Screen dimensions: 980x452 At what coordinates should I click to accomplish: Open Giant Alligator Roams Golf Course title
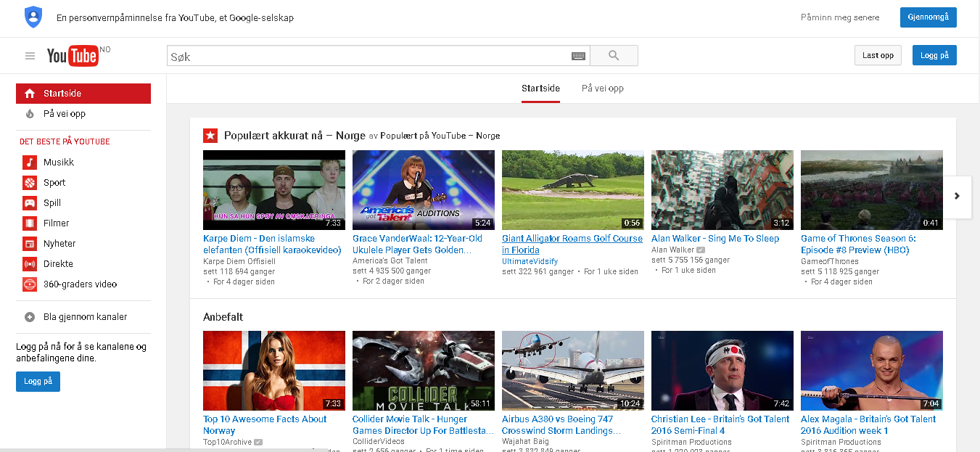coord(572,245)
